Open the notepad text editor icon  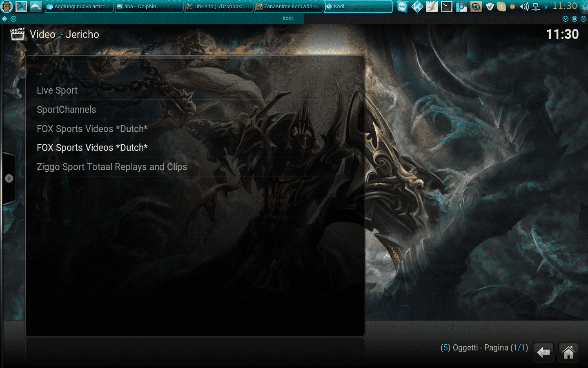[432, 7]
